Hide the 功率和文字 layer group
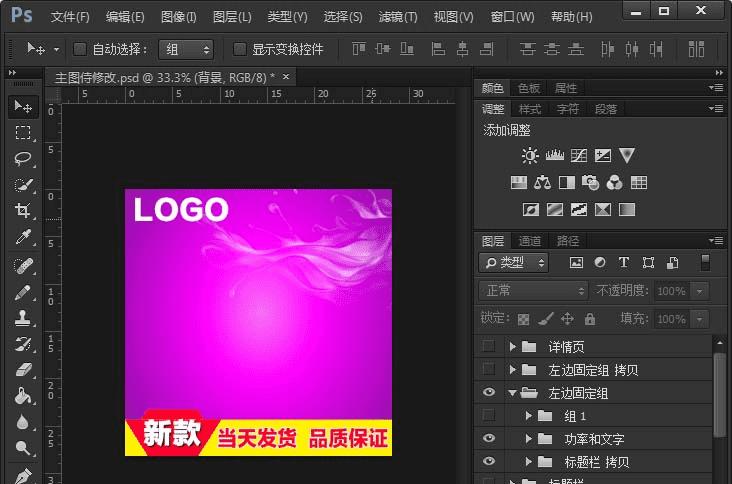The image size is (732, 484). tap(489, 438)
